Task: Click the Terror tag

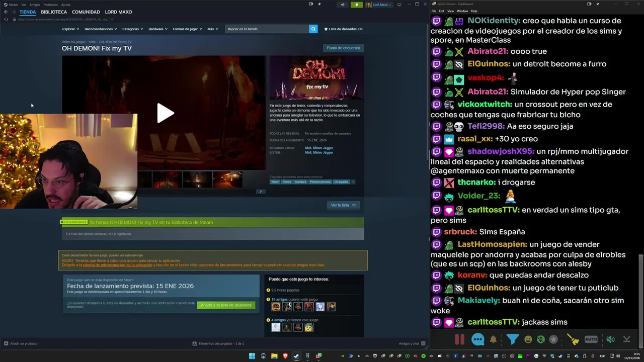Action: pyautogui.click(x=275, y=182)
